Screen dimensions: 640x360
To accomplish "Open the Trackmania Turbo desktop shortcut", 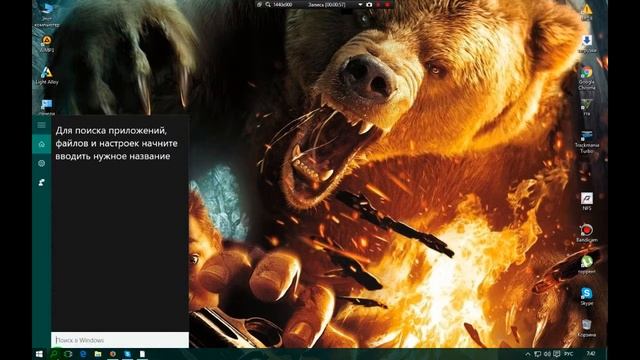I will tap(587, 142).
